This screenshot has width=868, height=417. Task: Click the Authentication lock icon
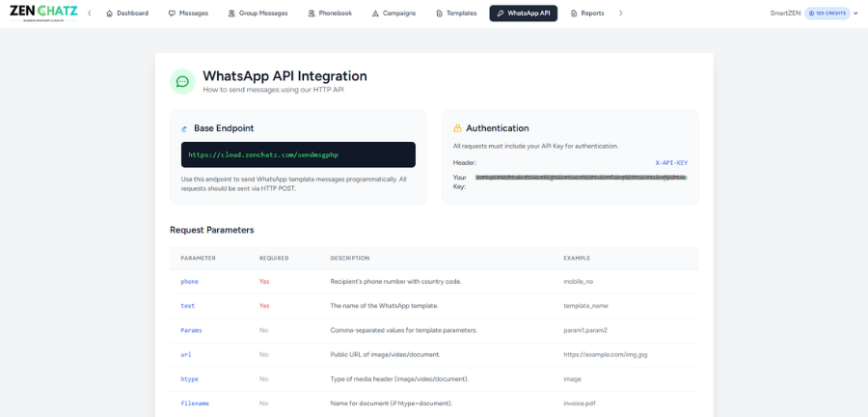click(457, 128)
